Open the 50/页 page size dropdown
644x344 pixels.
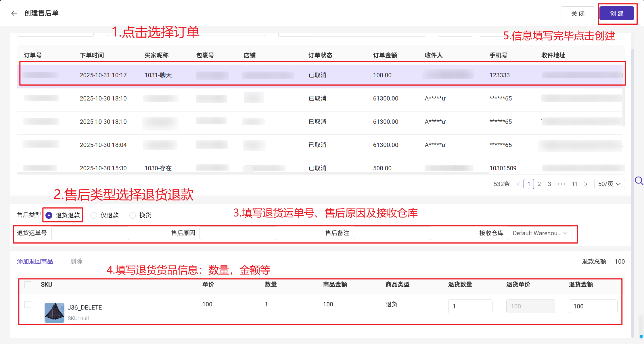point(609,184)
